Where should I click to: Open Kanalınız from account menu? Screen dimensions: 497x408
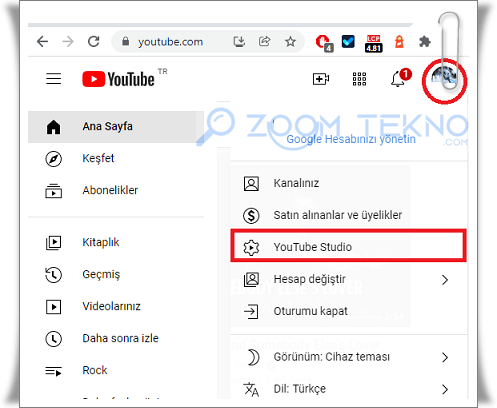pyautogui.click(x=349, y=183)
